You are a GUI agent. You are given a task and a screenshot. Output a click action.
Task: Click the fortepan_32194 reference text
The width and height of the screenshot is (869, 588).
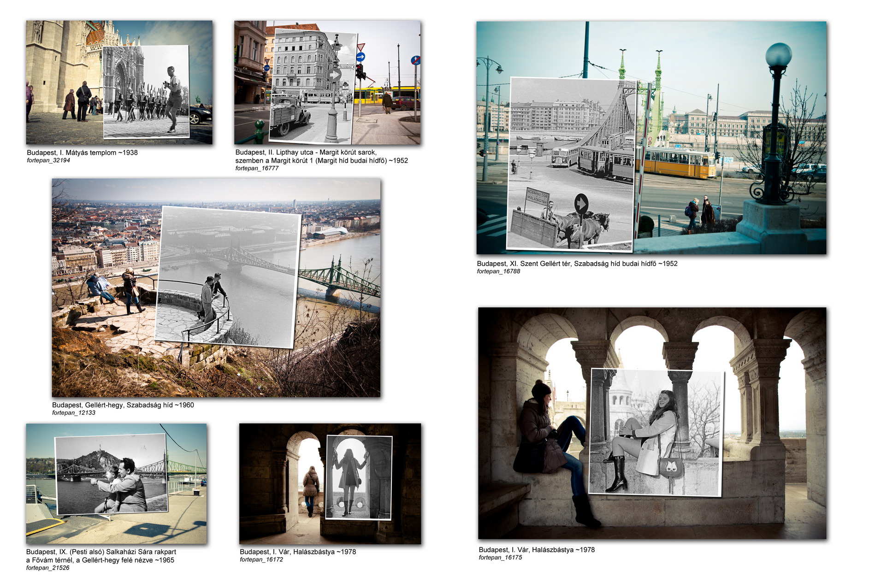point(48,160)
